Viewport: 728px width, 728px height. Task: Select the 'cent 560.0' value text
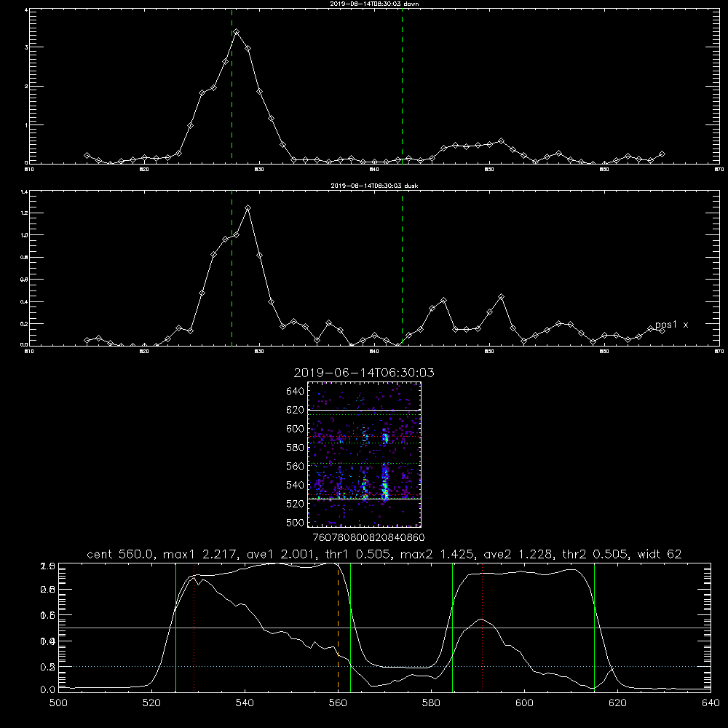click(120, 554)
